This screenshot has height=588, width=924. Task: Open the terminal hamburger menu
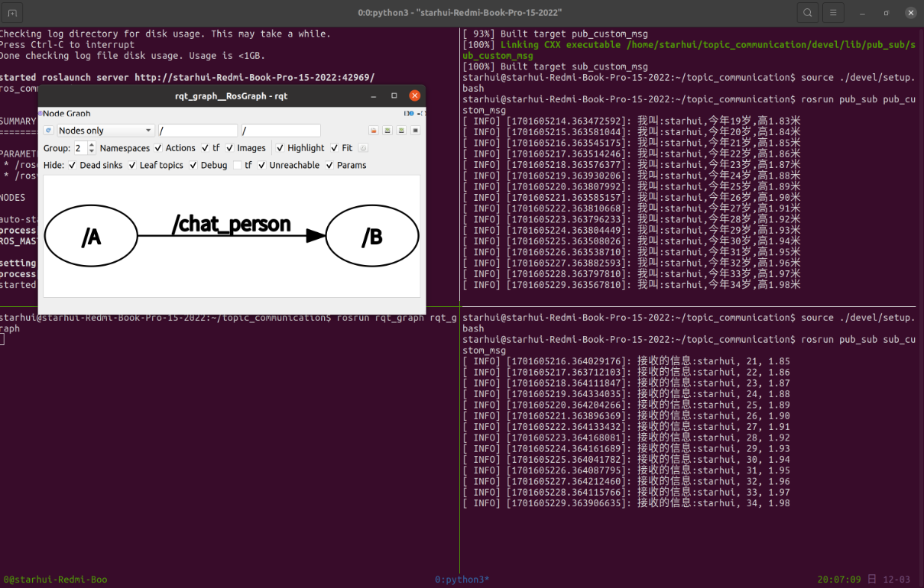(833, 12)
